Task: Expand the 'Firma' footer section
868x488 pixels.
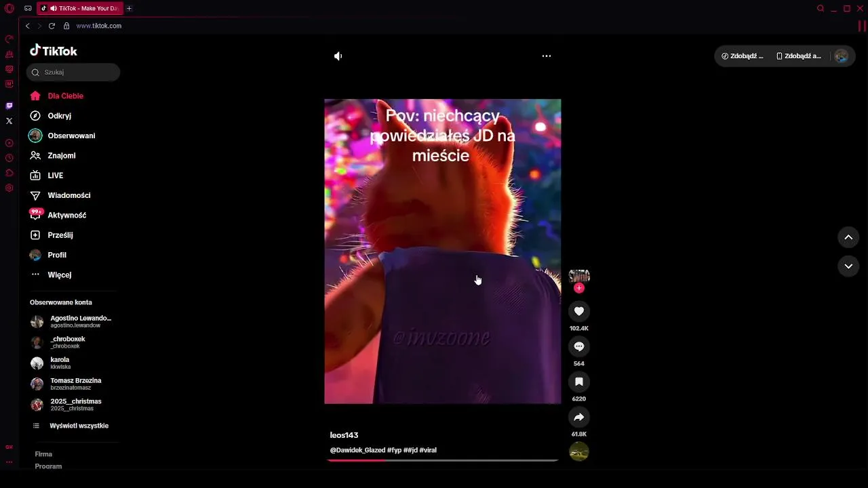Action: (43, 454)
